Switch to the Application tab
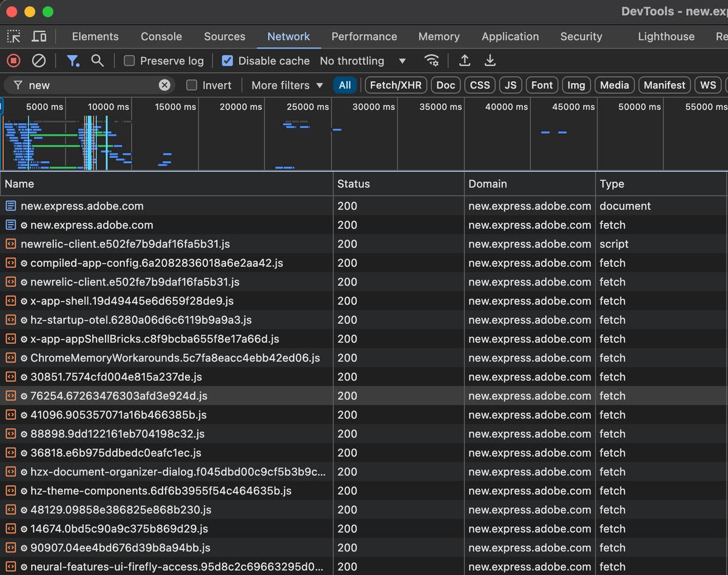Viewport: 728px width, 575px height. pos(510,36)
